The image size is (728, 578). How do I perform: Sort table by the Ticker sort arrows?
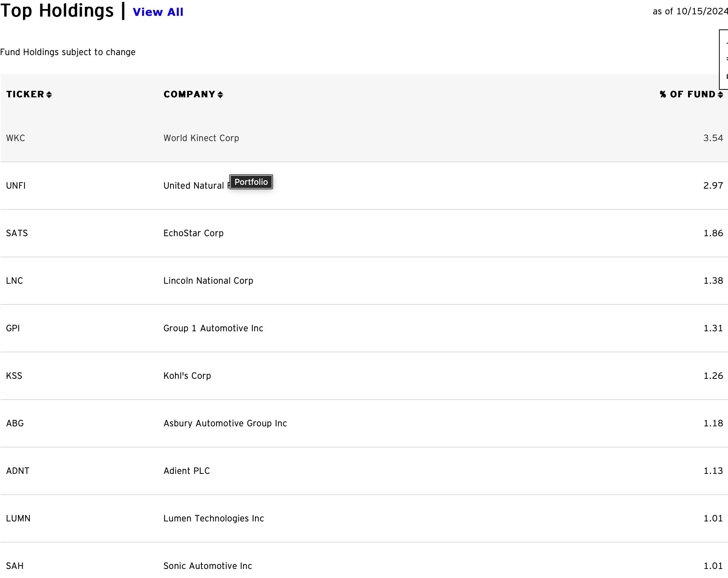pyautogui.click(x=49, y=95)
